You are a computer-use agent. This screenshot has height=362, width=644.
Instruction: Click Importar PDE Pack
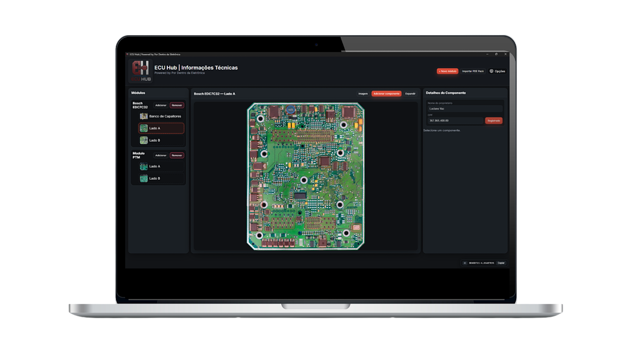(x=473, y=71)
